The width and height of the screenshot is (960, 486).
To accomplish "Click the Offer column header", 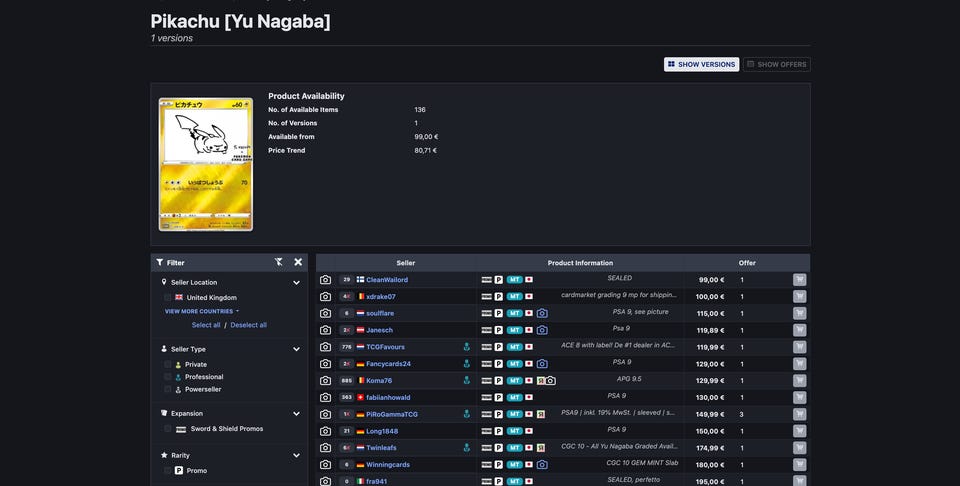I will [747, 263].
